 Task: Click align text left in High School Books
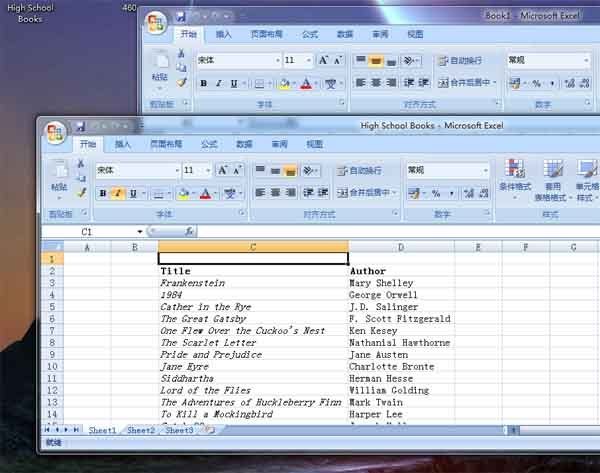[260, 192]
